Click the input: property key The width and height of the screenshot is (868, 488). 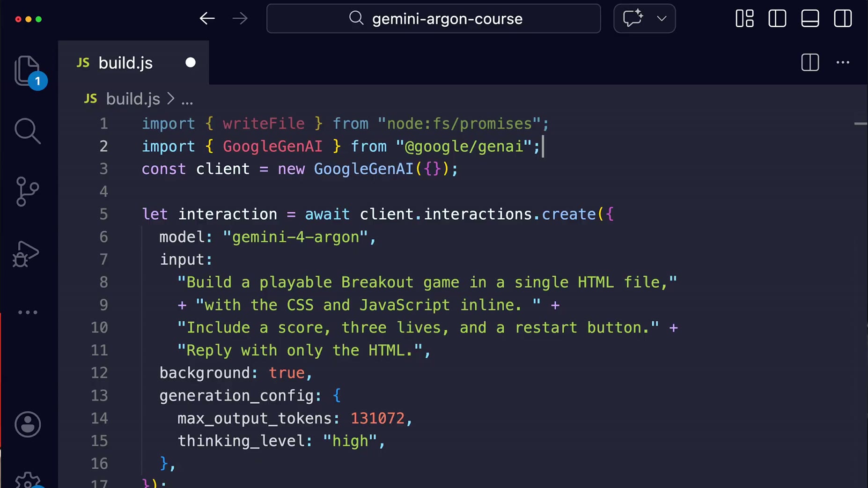[x=186, y=259]
